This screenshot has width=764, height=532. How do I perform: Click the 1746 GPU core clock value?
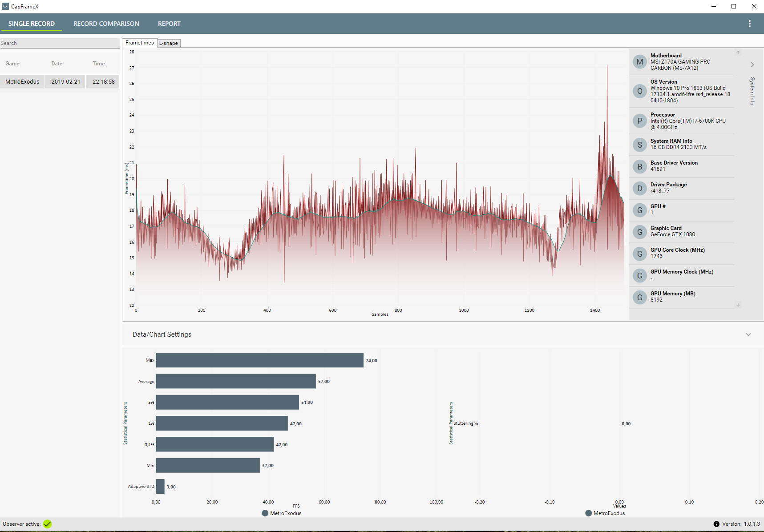coord(656,256)
